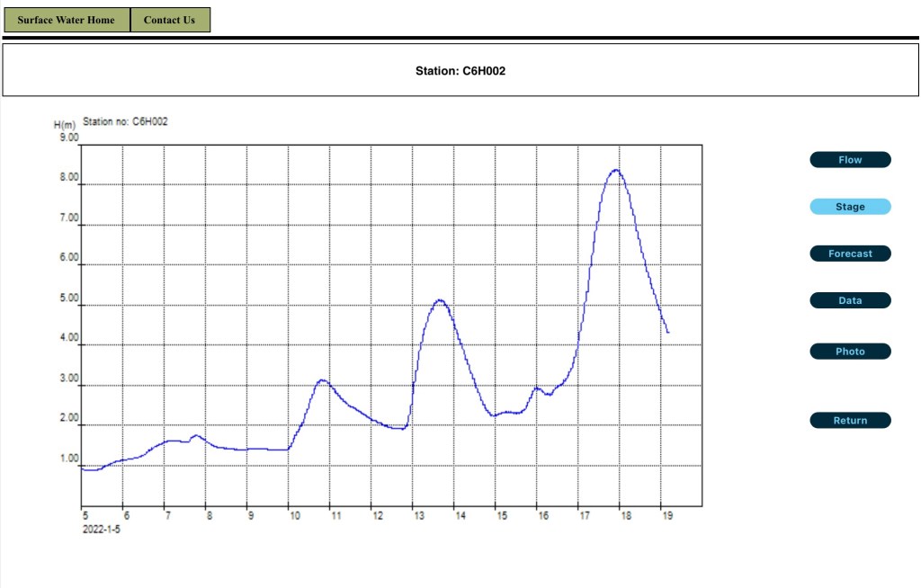Go to the Contact Us page
This screenshot has height=588, width=921.
170,20
